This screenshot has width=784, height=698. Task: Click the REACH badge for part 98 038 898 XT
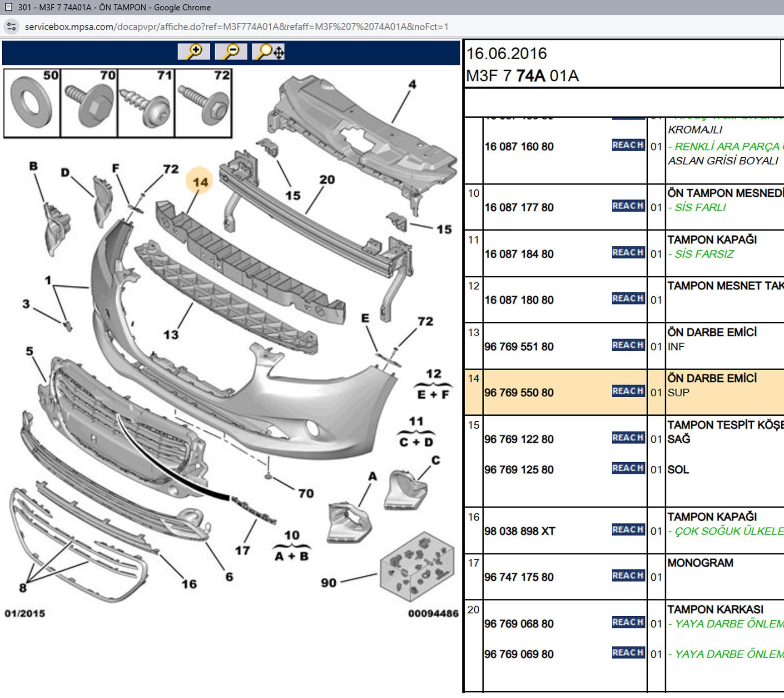(628, 530)
